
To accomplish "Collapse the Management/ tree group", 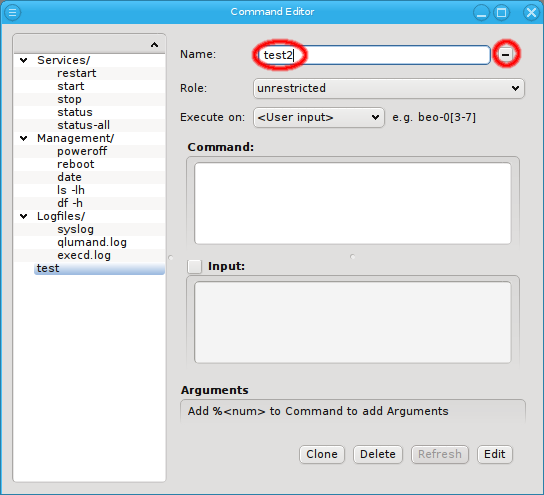I will point(24,138).
